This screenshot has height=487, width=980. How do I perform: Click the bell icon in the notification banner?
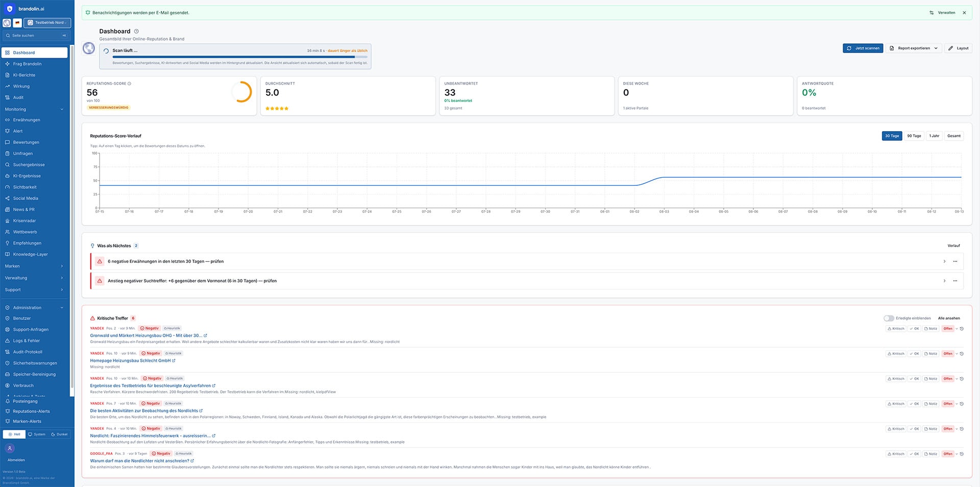tap(88, 13)
